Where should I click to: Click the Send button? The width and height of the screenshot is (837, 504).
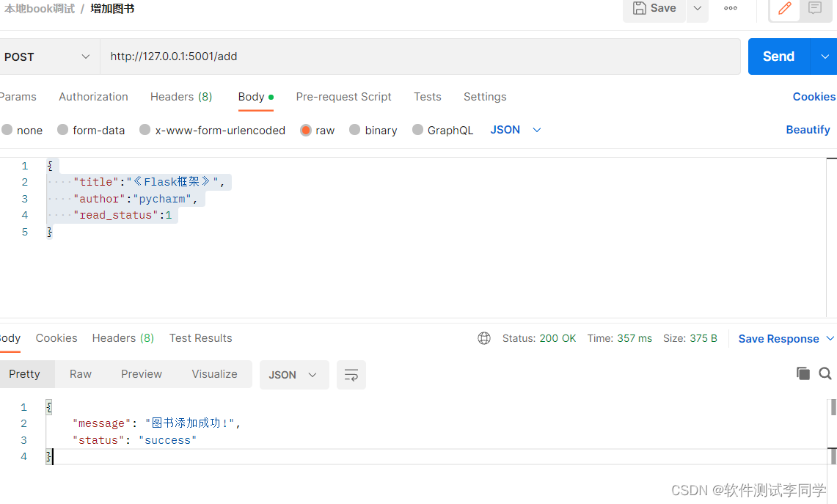[779, 56]
